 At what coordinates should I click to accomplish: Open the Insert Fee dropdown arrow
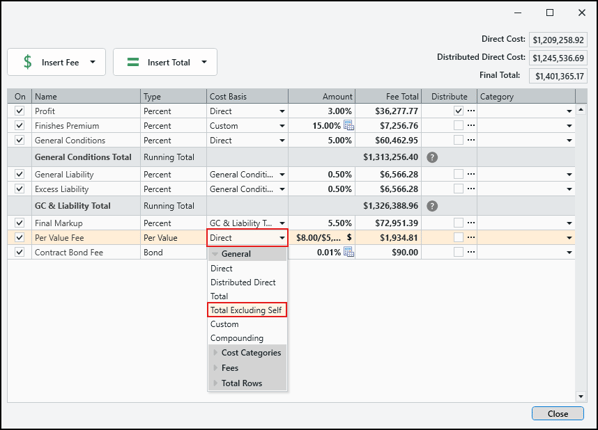pos(93,62)
